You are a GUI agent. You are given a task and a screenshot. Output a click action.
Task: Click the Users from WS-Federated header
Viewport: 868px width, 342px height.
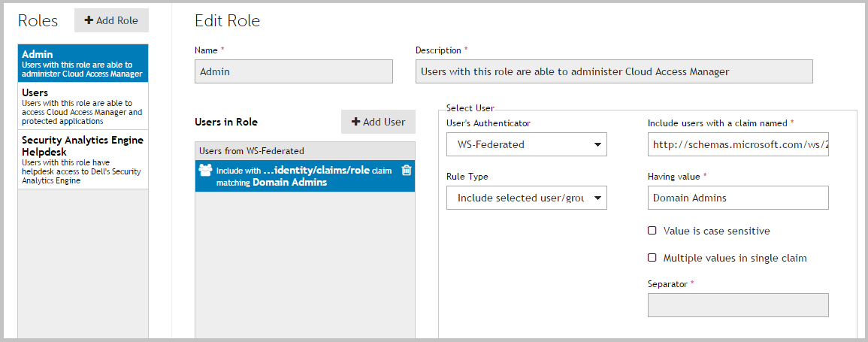pos(304,151)
